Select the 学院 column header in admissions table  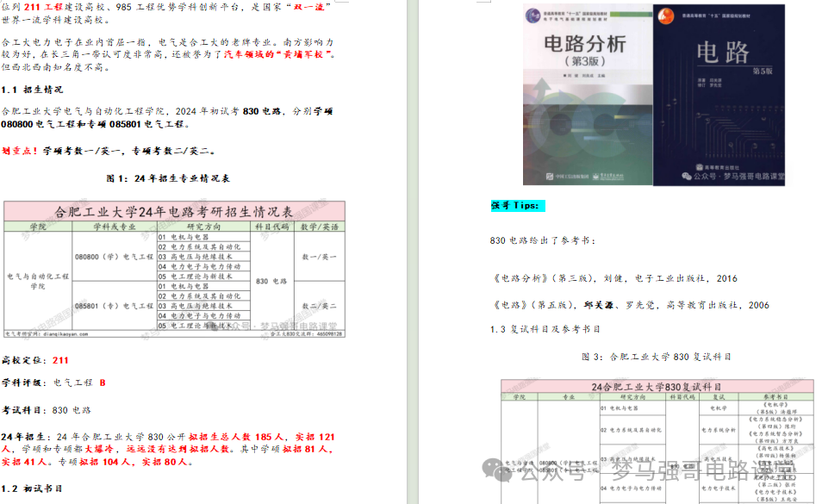pos(36,226)
